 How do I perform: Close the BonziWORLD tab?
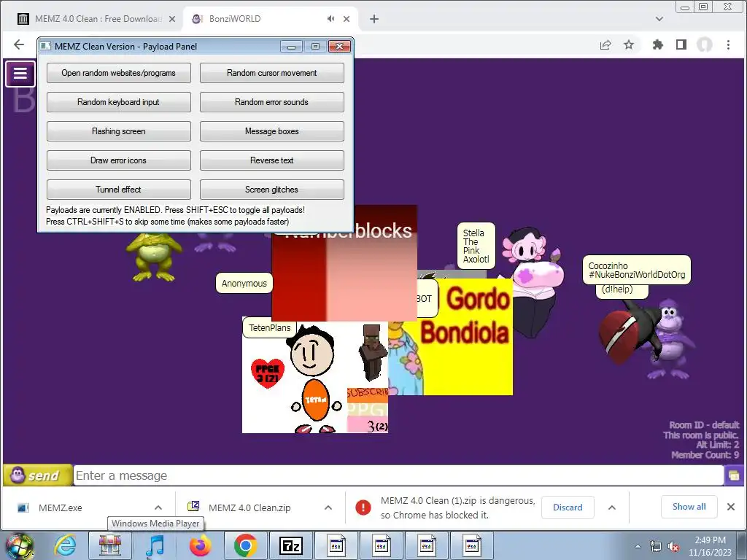click(x=347, y=19)
